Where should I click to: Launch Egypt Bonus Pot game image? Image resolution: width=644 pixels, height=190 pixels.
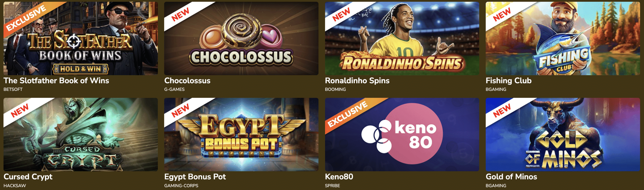[x=241, y=135]
